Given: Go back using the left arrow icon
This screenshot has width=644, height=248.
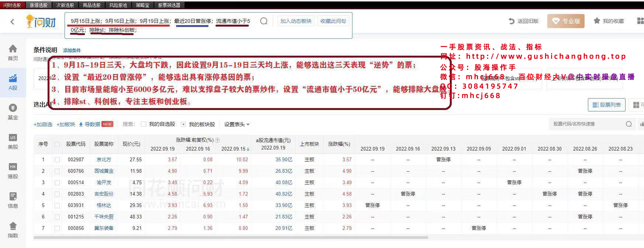Looking at the screenshot, I should 13,22.
